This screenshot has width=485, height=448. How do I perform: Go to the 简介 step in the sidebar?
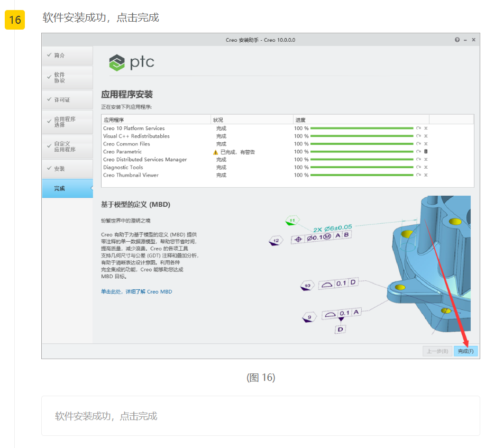67,56
